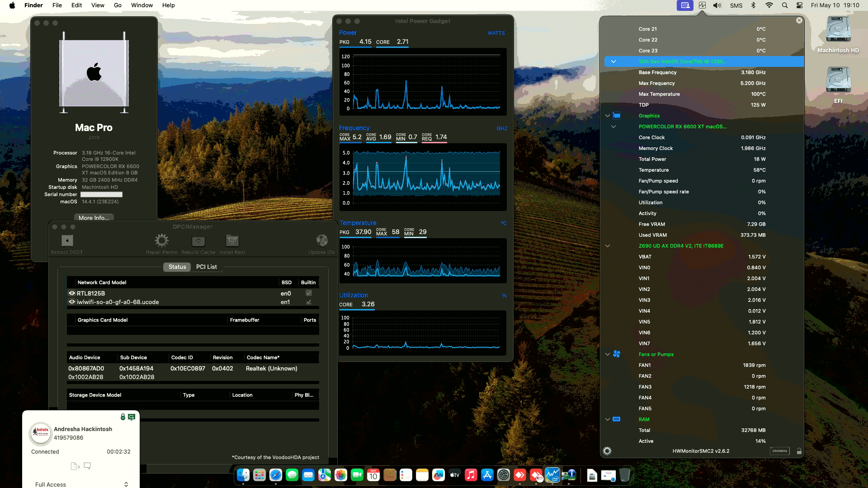Launch Safari from the dock
Viewport: 868px width, 488px height.
tap(276, 475)
